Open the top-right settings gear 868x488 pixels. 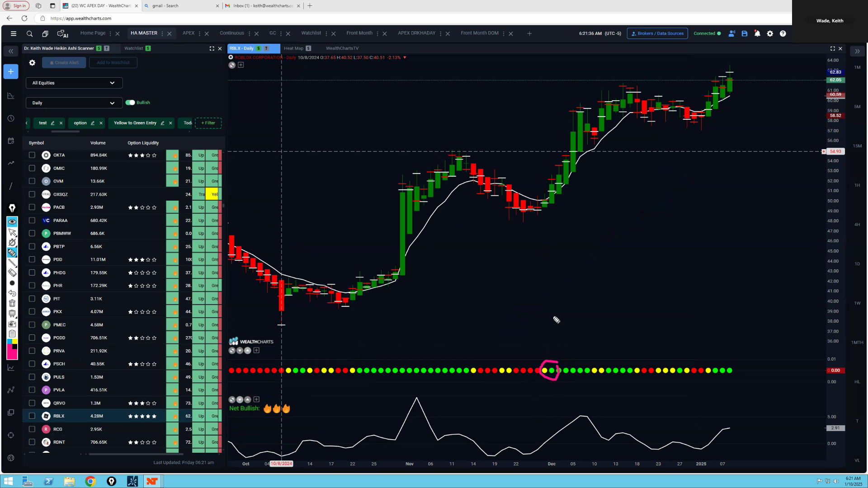tap(770, 33)
